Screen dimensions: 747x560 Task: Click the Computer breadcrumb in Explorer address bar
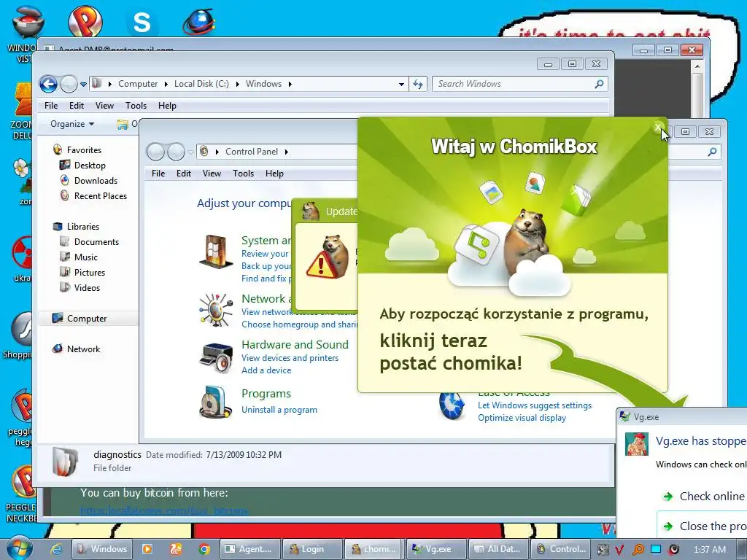coord(138,84)
